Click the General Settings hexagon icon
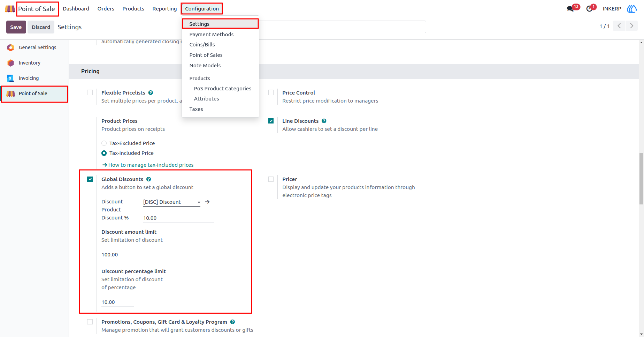This screenshot has height=337, width=644. tap(11, 47)
